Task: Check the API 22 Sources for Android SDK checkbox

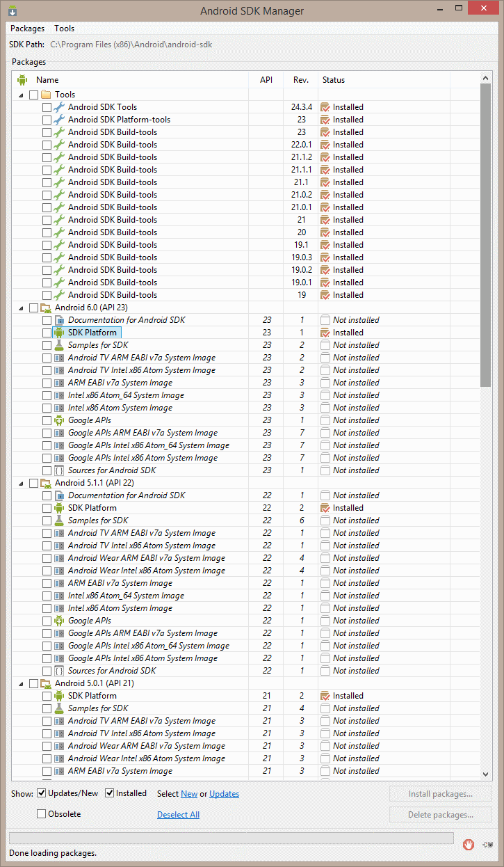Action: click(x=47, y=671)
